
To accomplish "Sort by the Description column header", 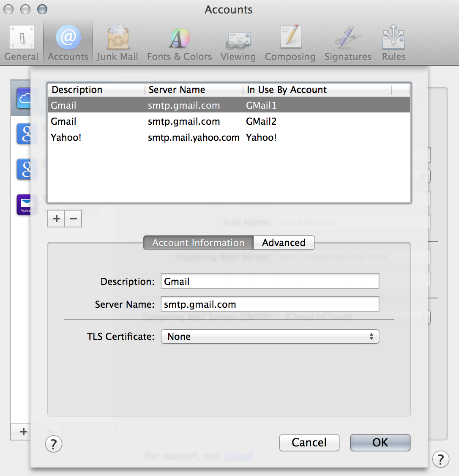I will 96,90.
